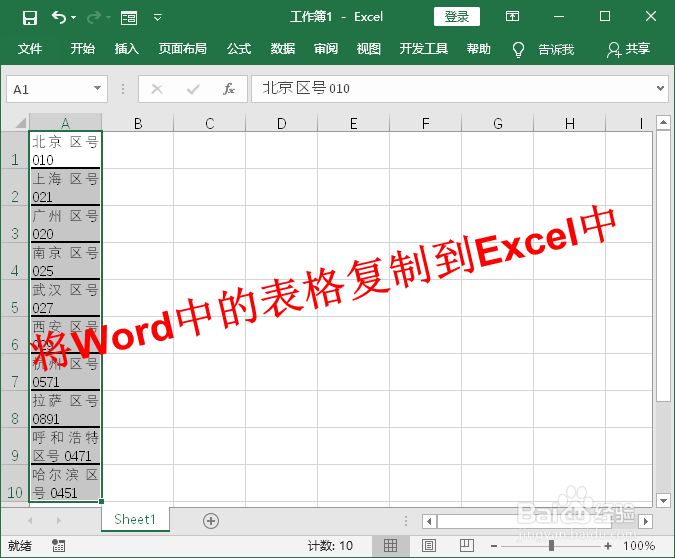The width and height of the screenshot is (675, 558).
Task: Open the 审阅 tab
Action: click(326, 49)
